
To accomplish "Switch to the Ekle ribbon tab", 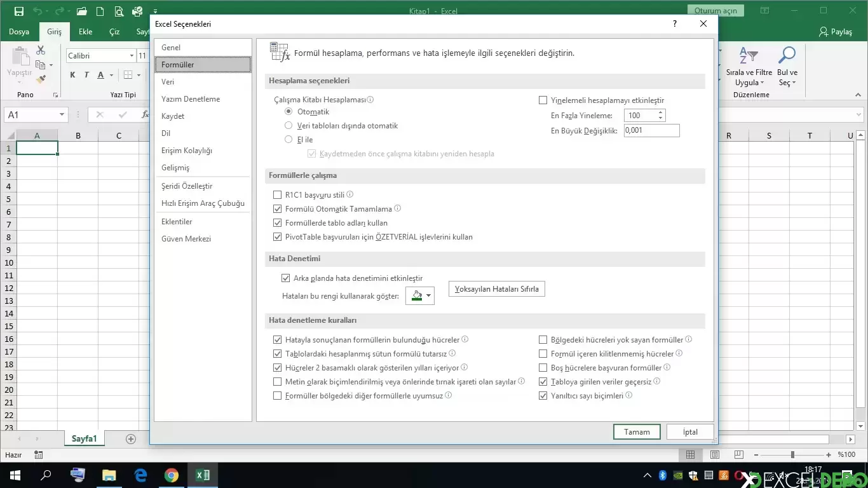I will click(86, 32).
